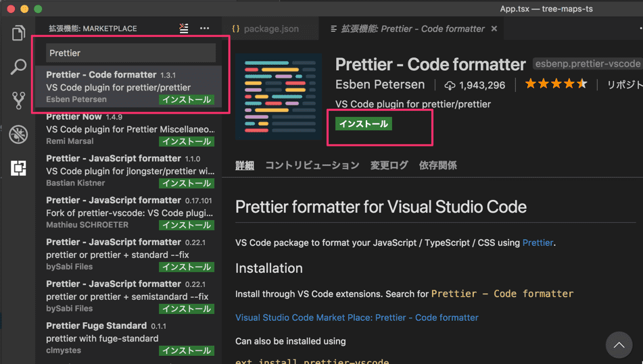The height and width of the screenshot is (364, 643).
Task: Install Prettier Fuge Standard extension
Action: (187, 350)
